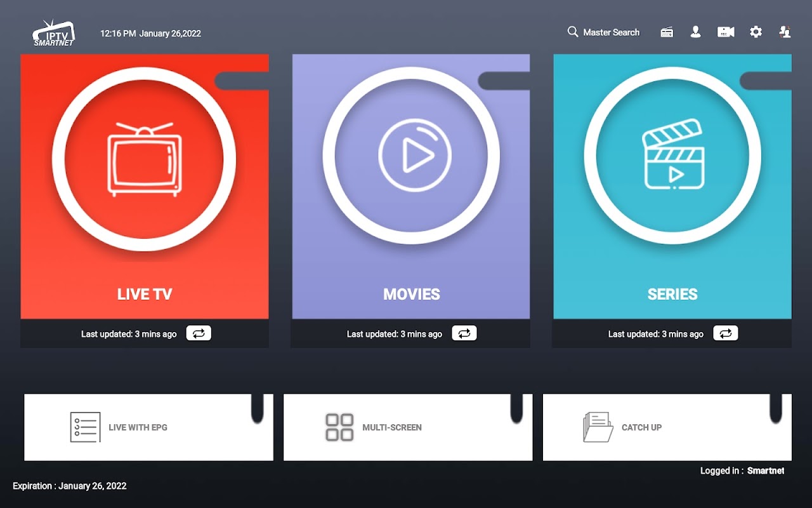Open settings gear icon
Image resolution: width=812 pixels, height=508 pixels.
click(756, 32)
